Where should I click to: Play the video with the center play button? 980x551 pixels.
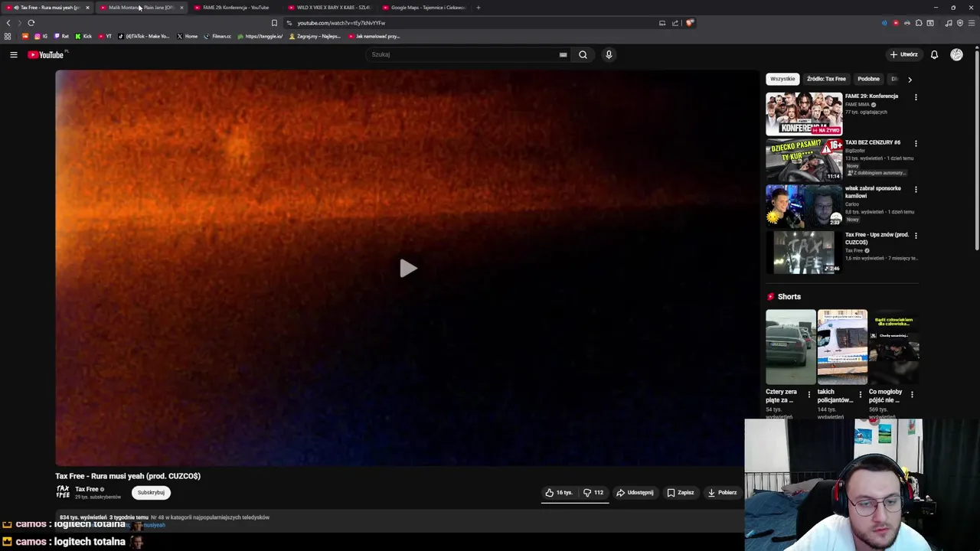pyautogui.click(x=407, y=268)
